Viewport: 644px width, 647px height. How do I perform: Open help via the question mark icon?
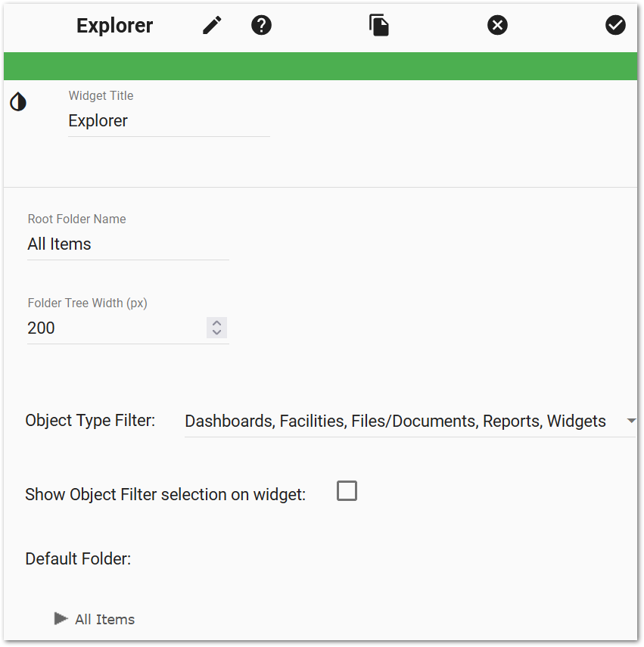point(261,25)
